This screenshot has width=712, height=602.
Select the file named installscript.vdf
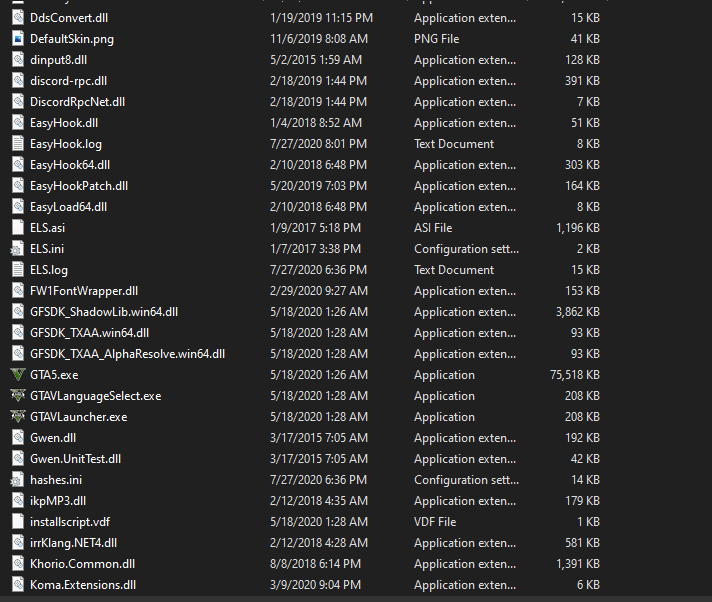(70, 522)
